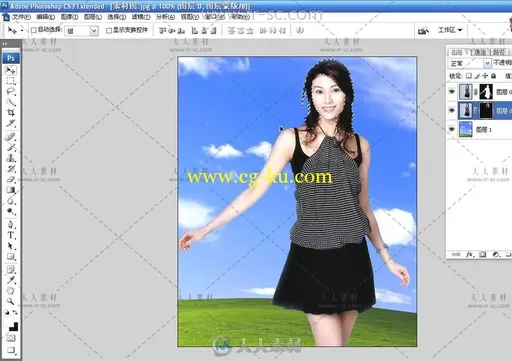Image resolution: width=512 pixels, height=361 pixels.
Task: Open the 滤镜 (Filter) menu
Action: 141,17
